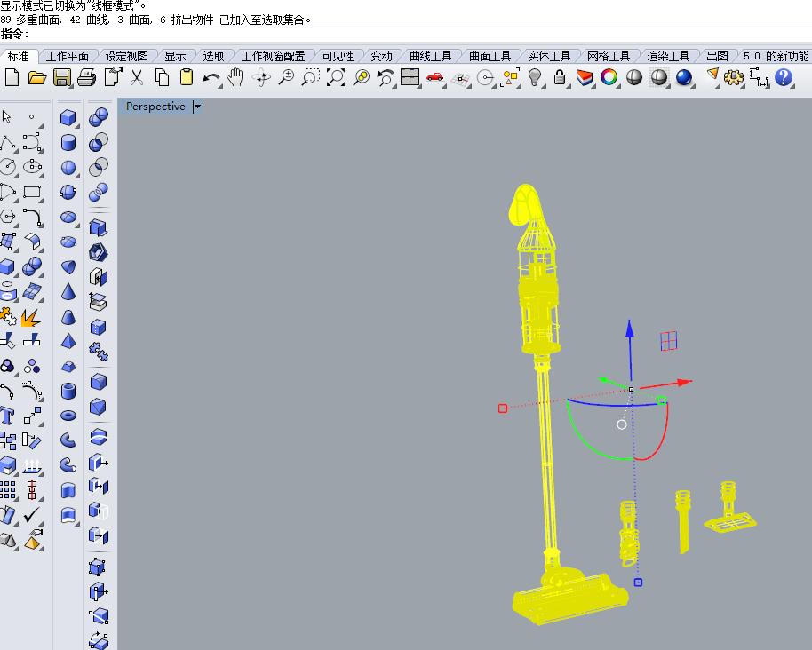Click the green checkmark icon in sidebar
This screenshot has height=650, width=812.
(x=32, y=514)
